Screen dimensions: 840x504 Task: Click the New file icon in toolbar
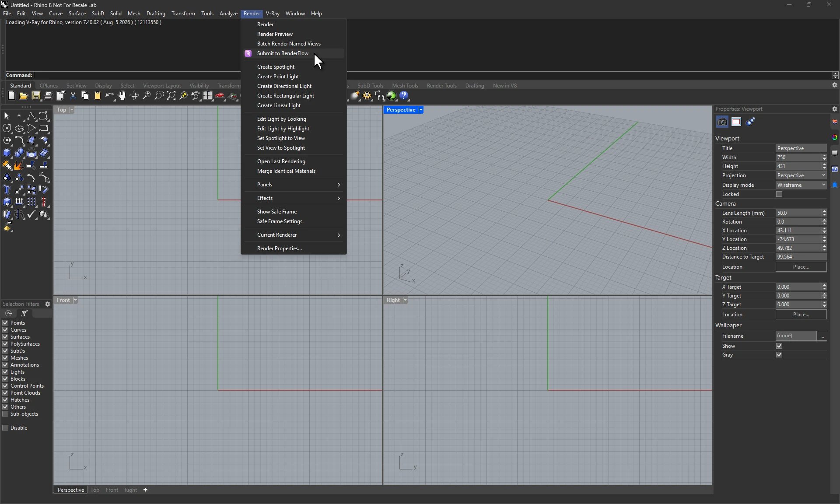coord(11,96)
